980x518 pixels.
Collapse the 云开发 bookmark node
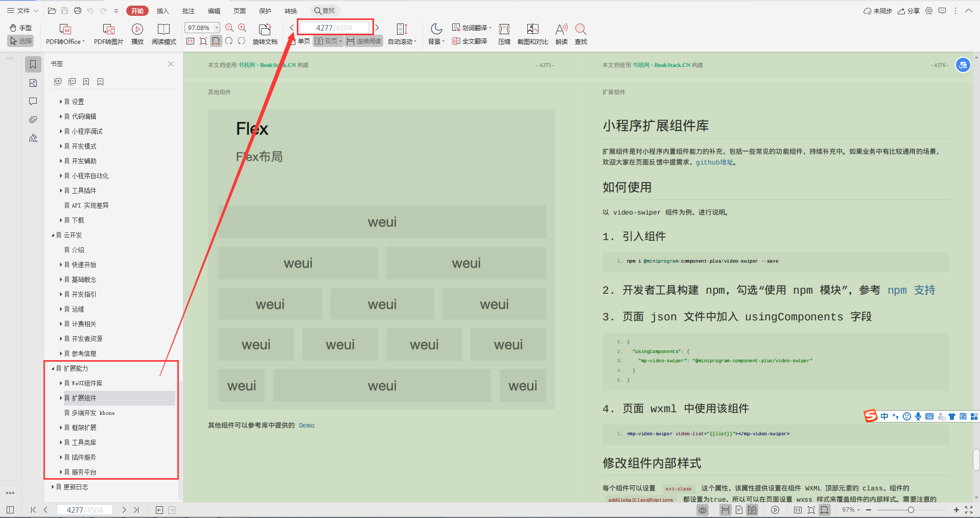point(53,236)
